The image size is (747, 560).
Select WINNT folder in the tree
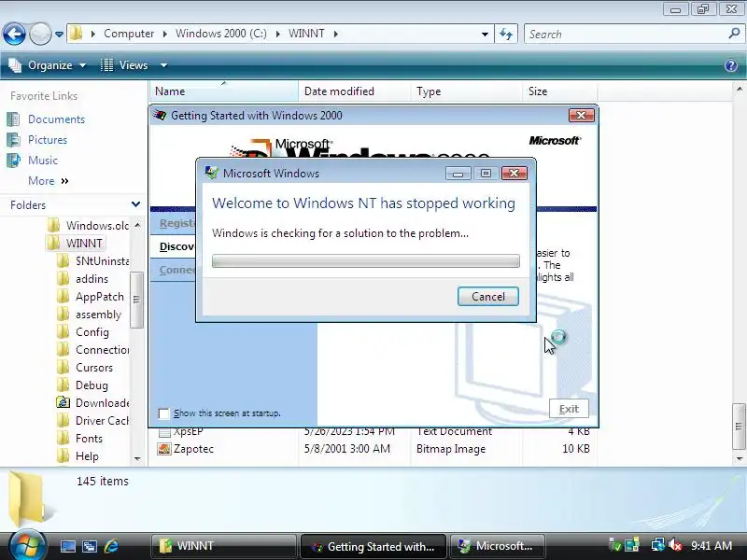77,244
